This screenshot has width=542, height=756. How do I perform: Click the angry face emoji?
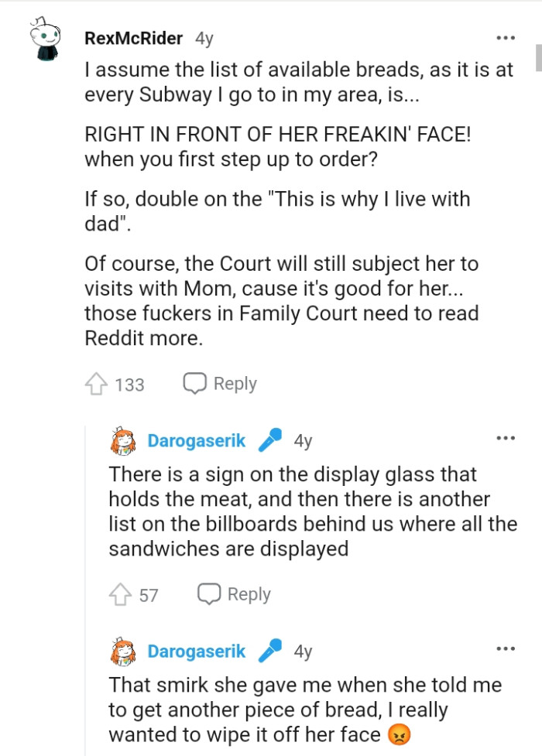pos(399,734)
